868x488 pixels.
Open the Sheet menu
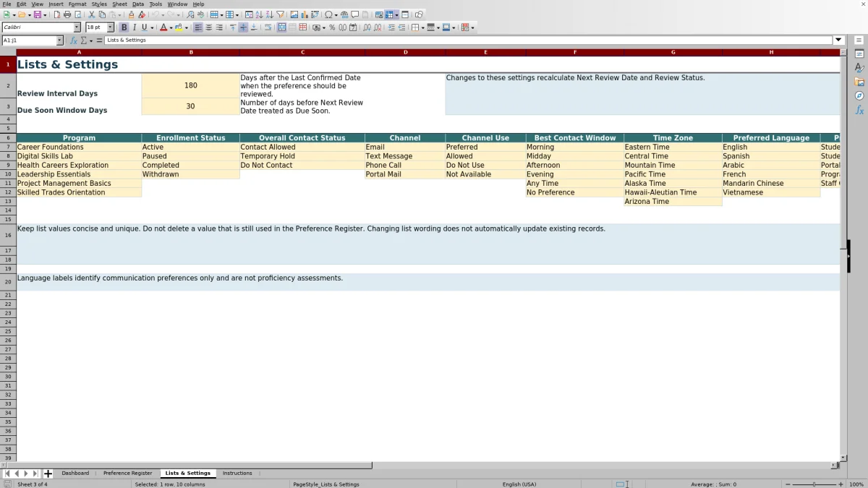[x=119, y=4]
